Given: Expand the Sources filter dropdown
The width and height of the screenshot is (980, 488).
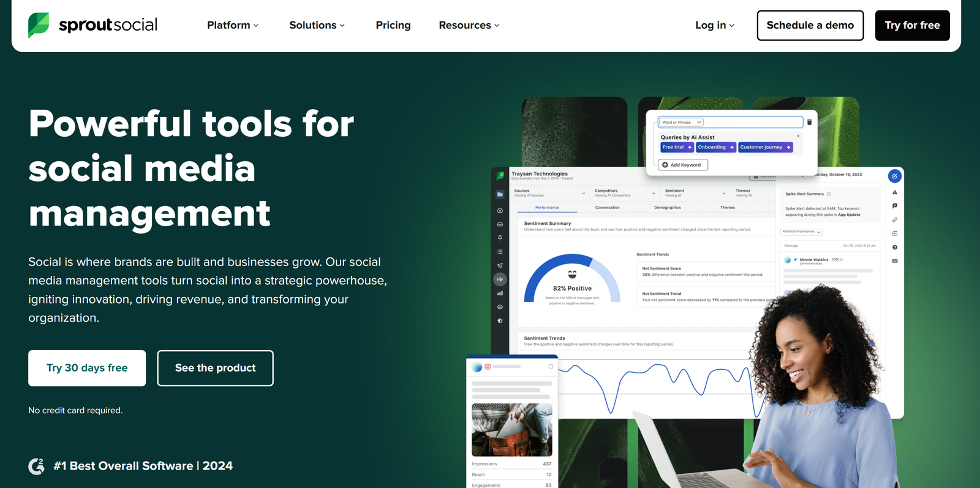Looking at the screenshot, I should click(x=549, y=193).
